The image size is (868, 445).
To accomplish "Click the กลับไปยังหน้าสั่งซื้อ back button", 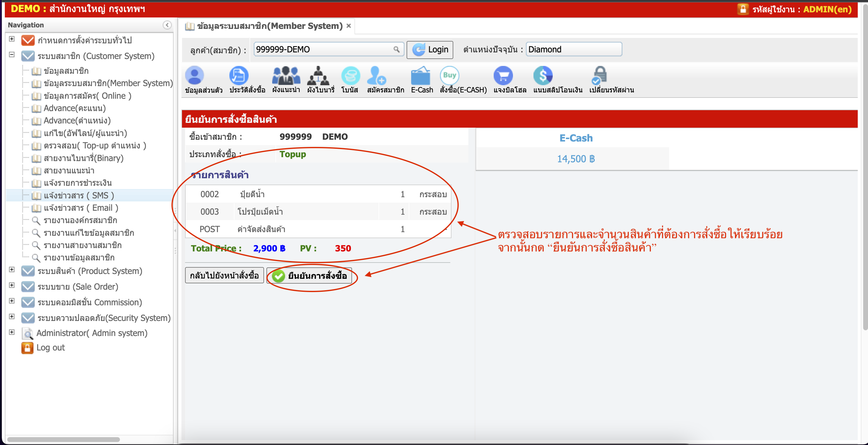I will pyautogui.click(x=224, y=276).
